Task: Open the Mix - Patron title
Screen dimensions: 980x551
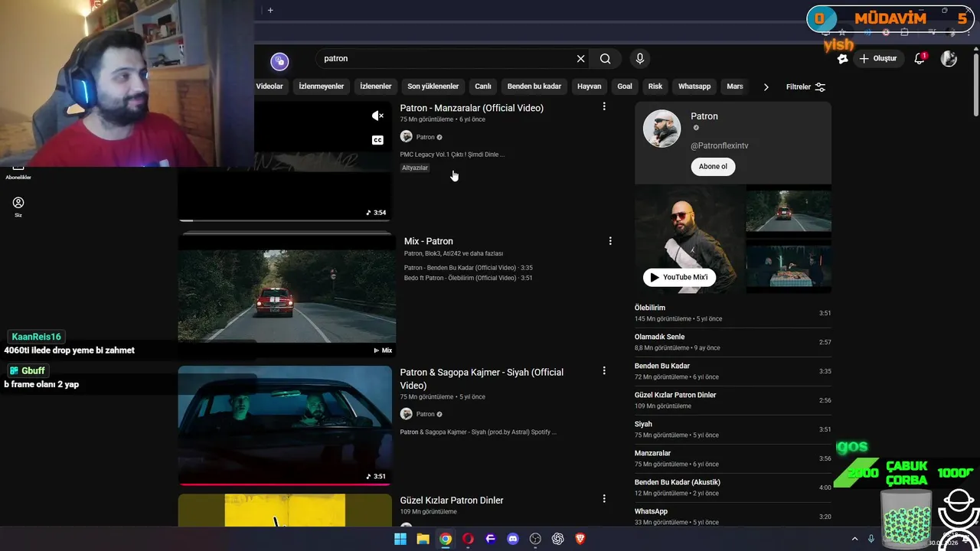Action: click(429, 241)
